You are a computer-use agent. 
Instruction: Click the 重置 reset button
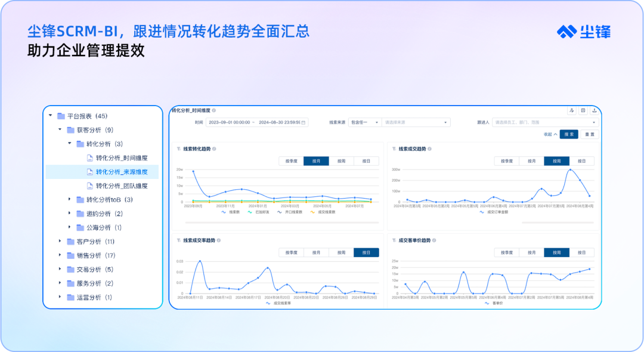coord(590,134)
